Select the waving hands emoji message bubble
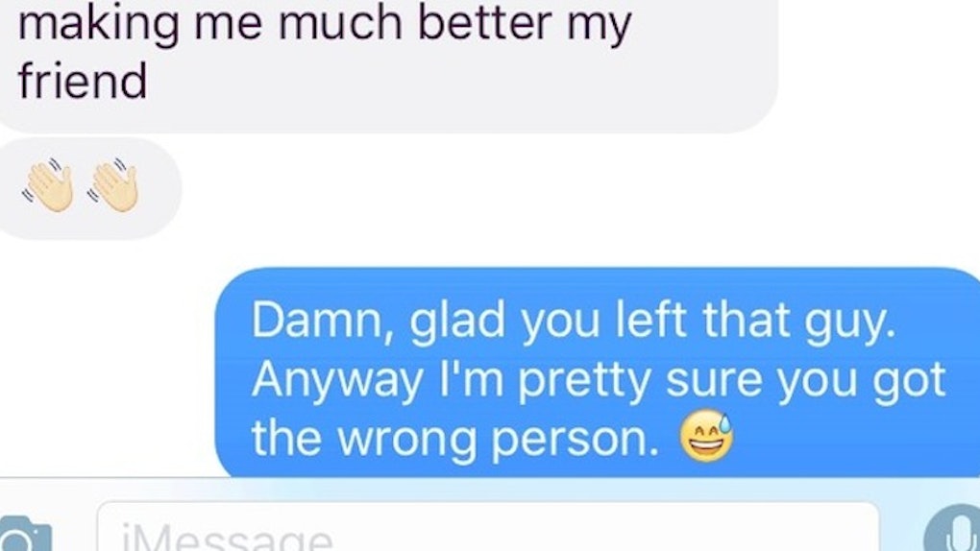Screen dimensions: 980x551 coord(89,187)
